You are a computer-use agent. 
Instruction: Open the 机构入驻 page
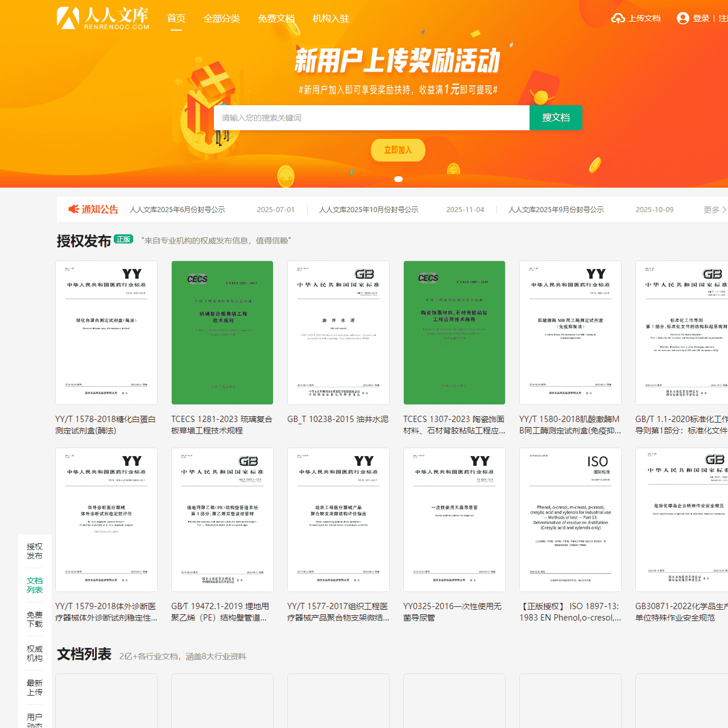[x=331, y=18]
